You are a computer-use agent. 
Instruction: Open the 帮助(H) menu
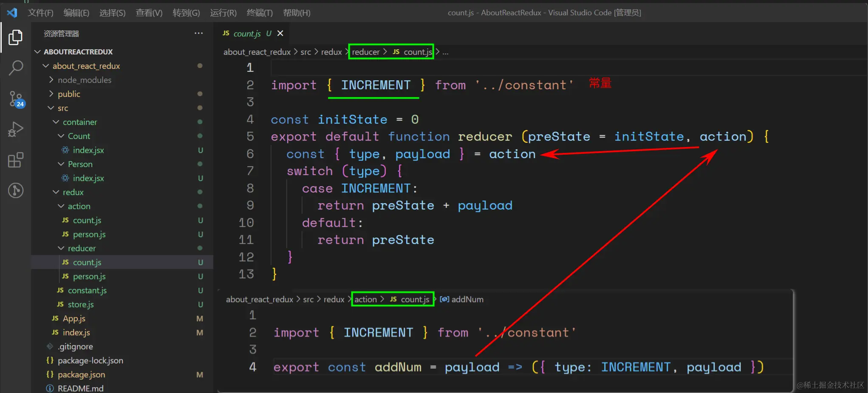(x=297, y=13)
